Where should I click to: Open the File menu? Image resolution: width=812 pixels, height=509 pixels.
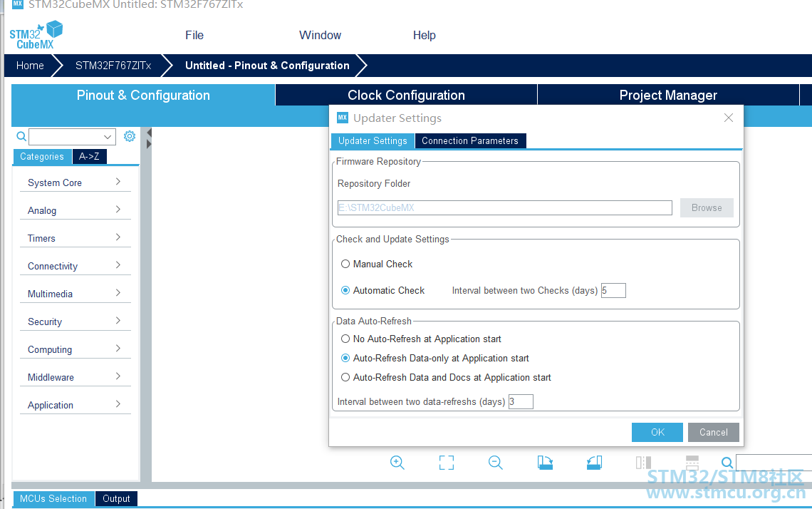pos(194,35)
